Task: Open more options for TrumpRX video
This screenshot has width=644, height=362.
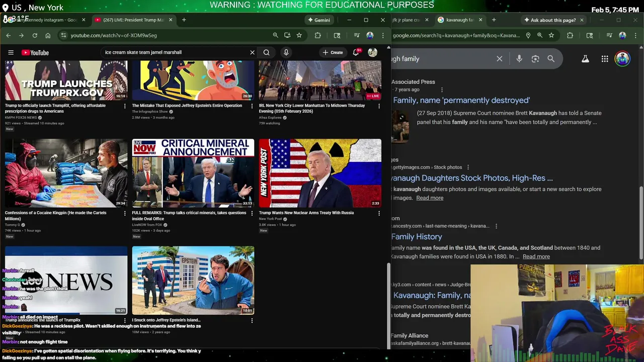Action: pos(125,106)
